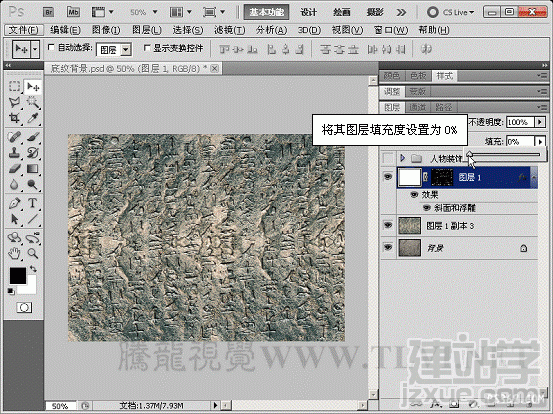Open the 文件(F) menu
The image size is (553, 414).
(23, 30)
